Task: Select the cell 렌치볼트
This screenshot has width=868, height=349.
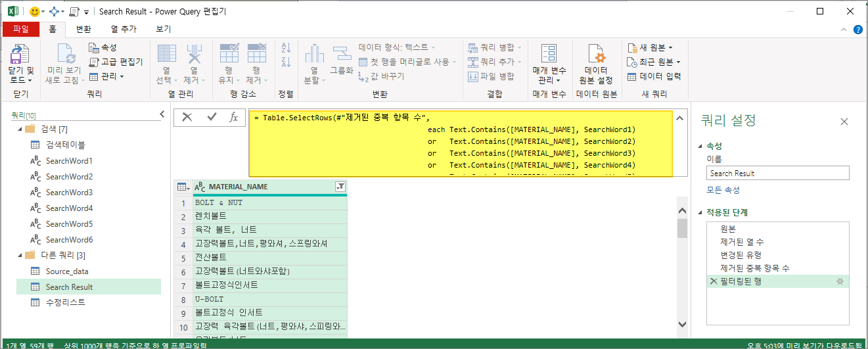Action: (269, 216)
